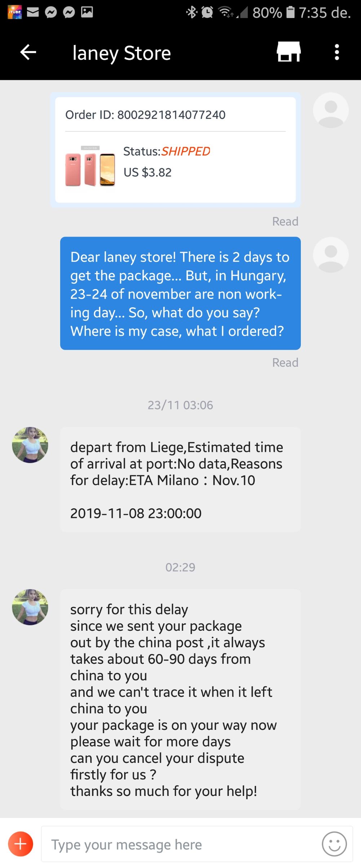Tap the iTube notification icon in the status bar
This screenshot has height=868, width=361.
15,12
